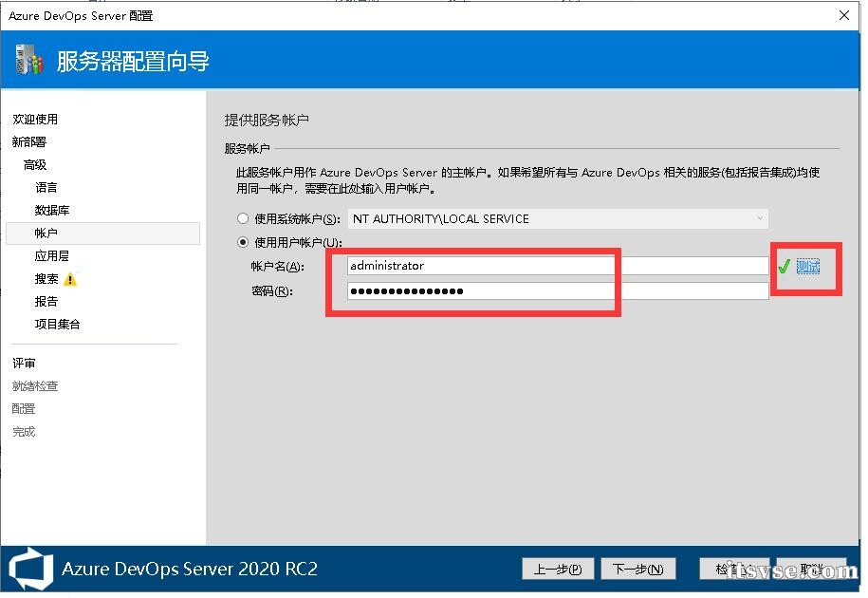This screenshot has width=868, height=598.
Task: Select 高级 in the wizard sidebar
Action: click(35, 164)
